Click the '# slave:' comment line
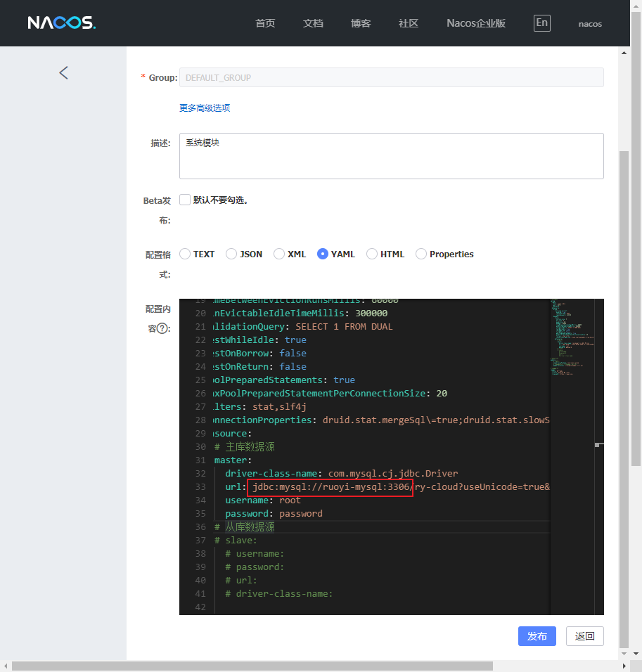This screenshot has height=672, width=642. (236, 541)
